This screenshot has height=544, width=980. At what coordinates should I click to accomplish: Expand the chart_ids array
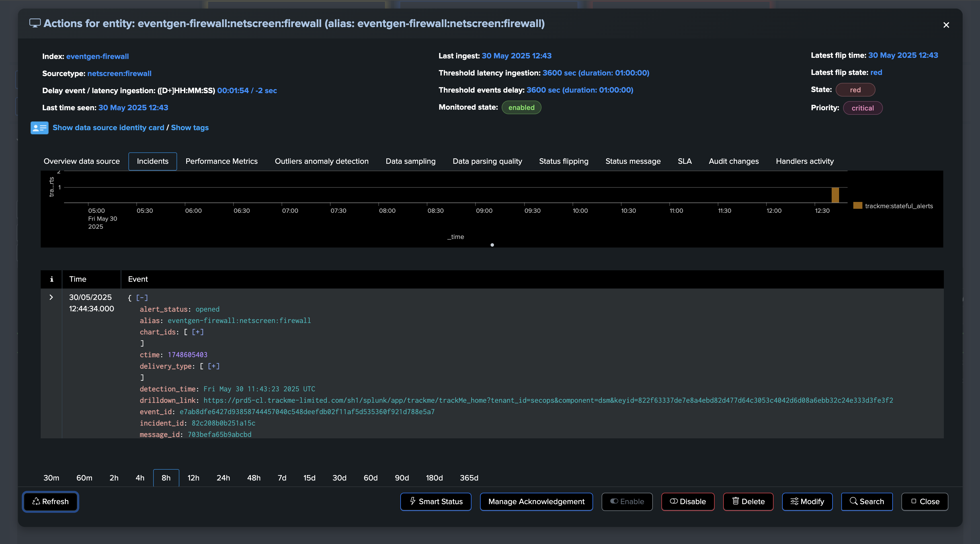pyautogui.click(x=197, y=332)
